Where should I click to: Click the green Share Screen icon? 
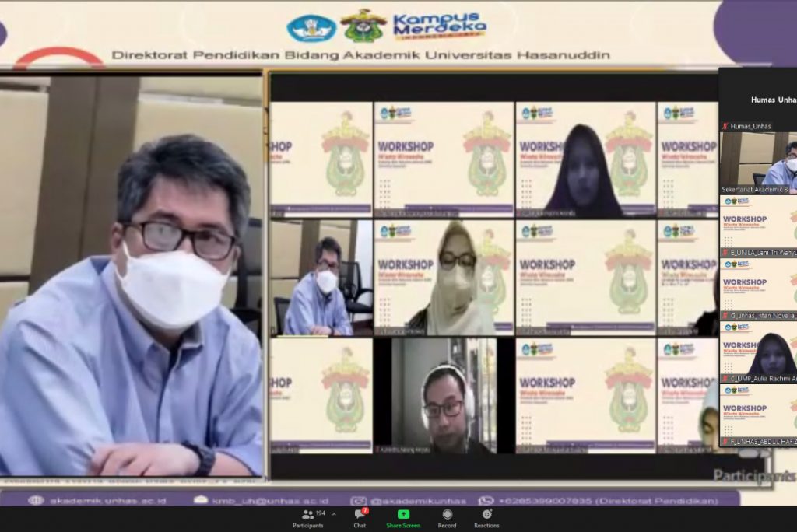pyautogui.click(x=402, y=515)
